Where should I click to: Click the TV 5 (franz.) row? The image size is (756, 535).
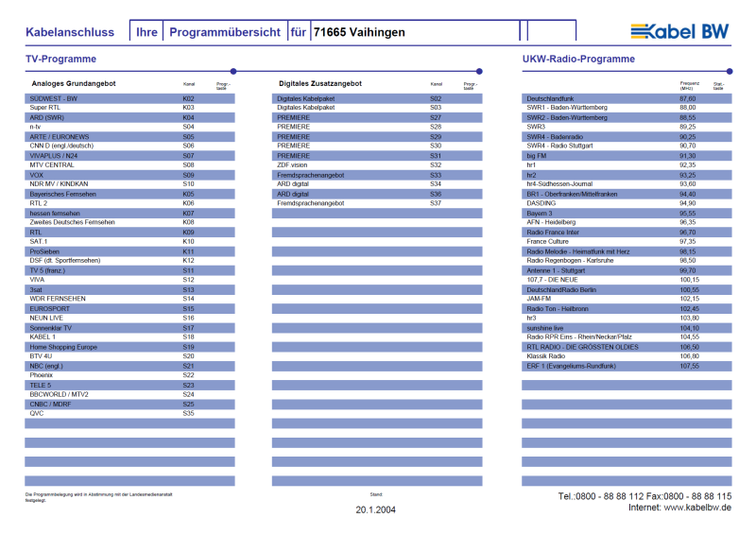[129, 270]
